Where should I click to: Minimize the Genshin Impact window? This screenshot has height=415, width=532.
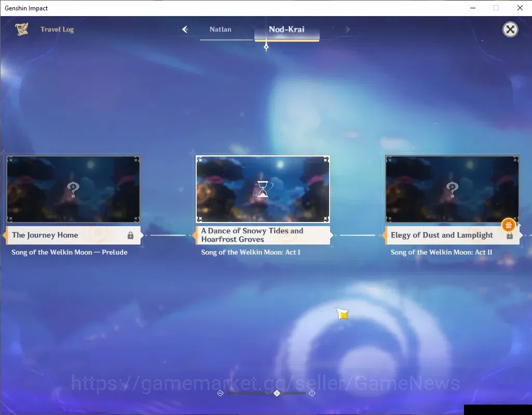[x=473, y=8]
